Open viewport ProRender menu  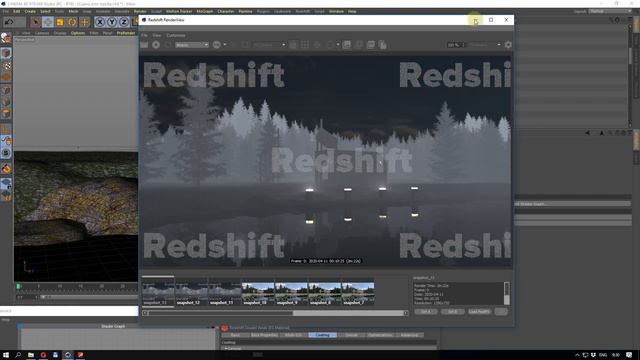tap(126, 33)
